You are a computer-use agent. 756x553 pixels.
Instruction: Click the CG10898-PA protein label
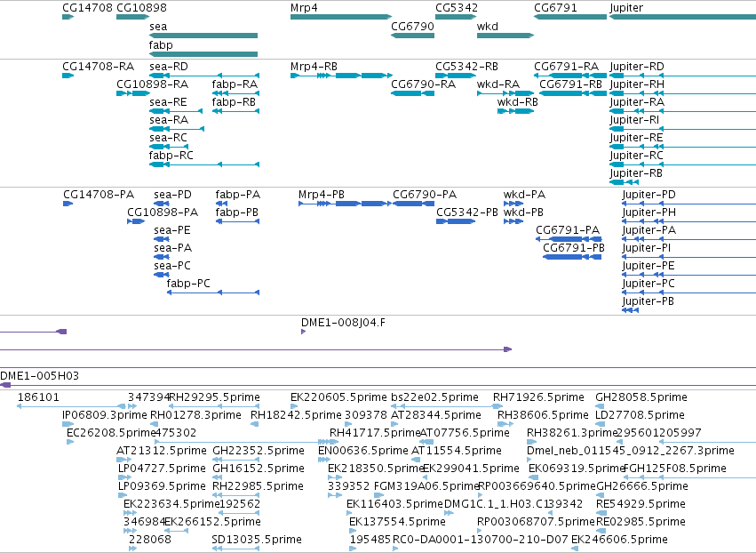[163, 212]
